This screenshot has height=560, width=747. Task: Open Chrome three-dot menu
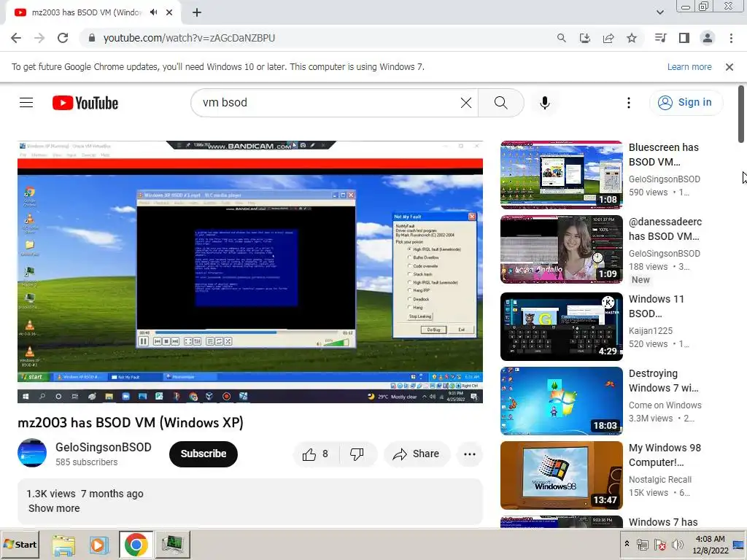731,38
